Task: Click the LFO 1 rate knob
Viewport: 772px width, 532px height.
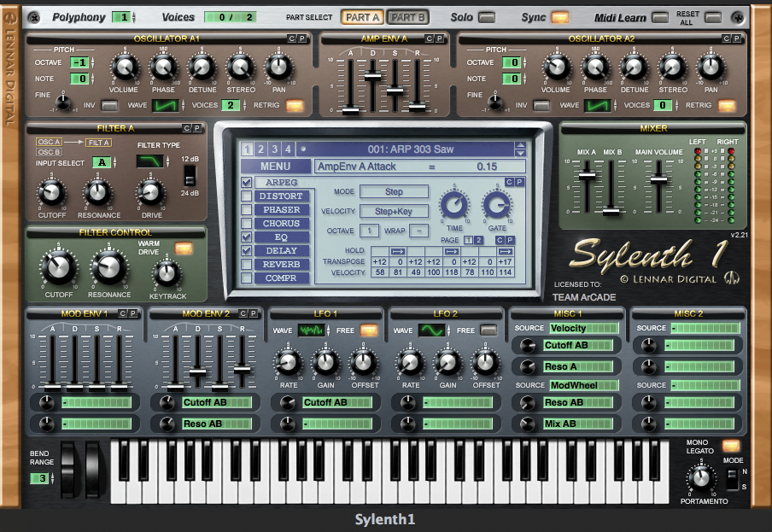Action: pyautogui.click(x=288, y=363)
